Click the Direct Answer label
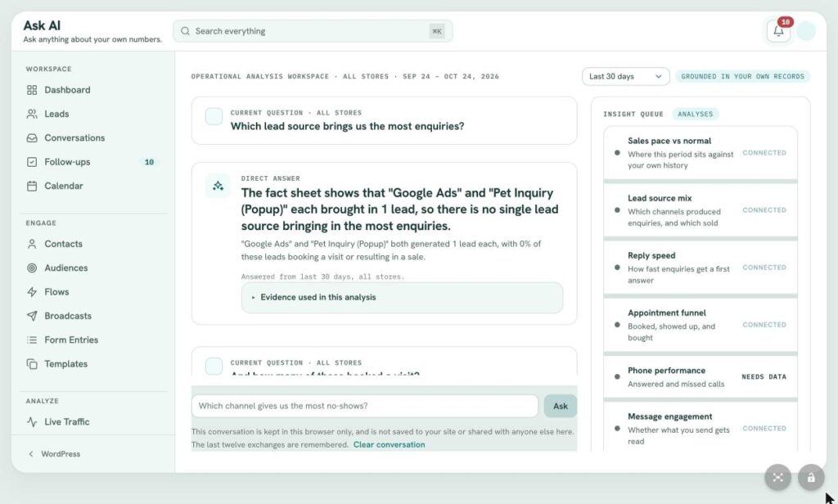Screen dimensions: 838x504 pyautogui.click(x=270, y=178)
